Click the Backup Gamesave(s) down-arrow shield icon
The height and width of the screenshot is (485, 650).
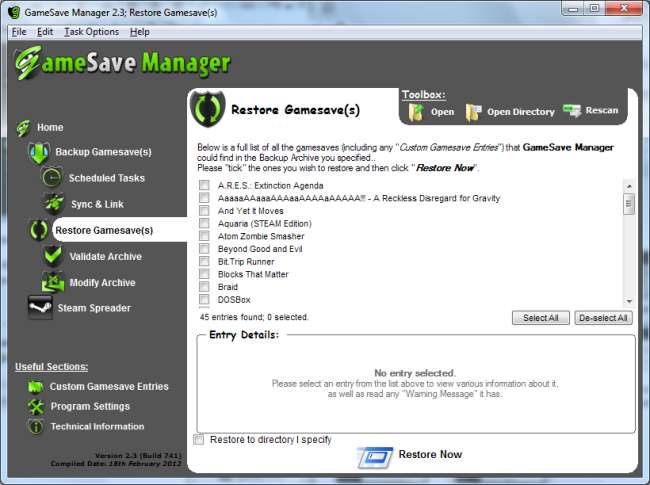click(x=39, y=152)
